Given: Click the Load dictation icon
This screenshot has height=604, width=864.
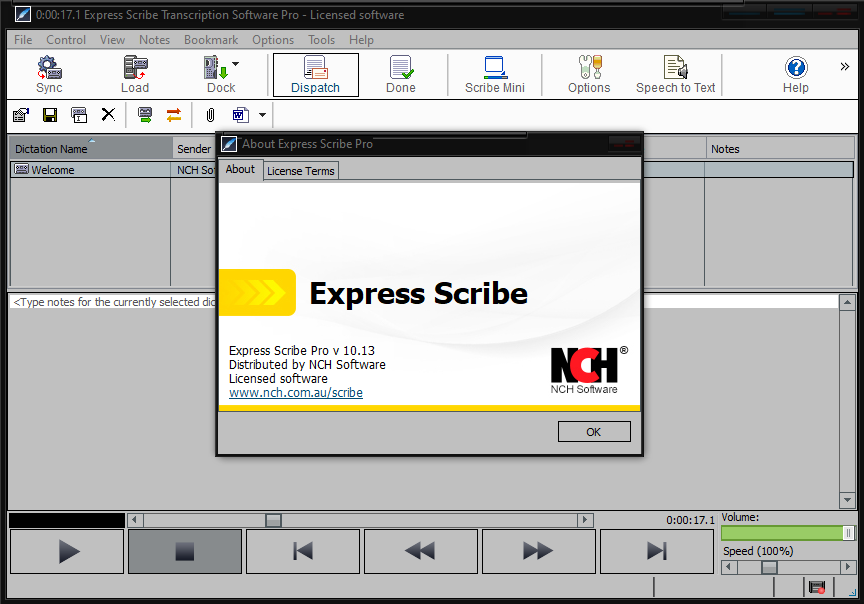Looking at the screenshot, I should [x=135, y=74].
